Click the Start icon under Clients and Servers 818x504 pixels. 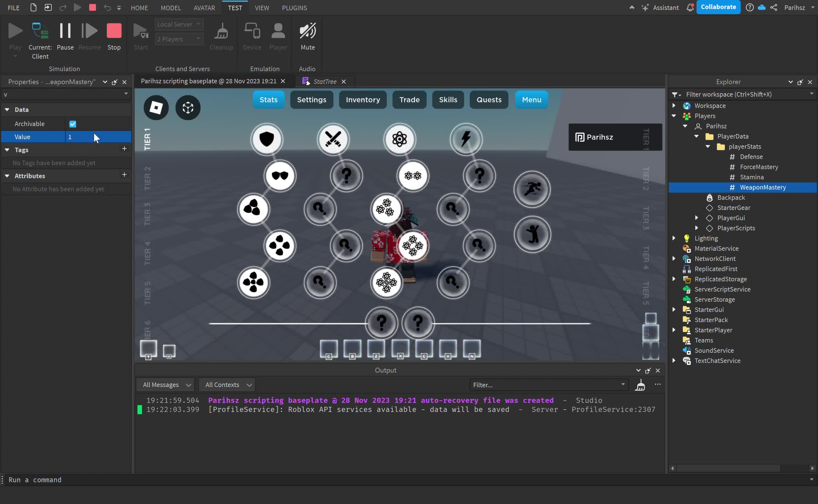pyautogui.click(x=140, y=31)
